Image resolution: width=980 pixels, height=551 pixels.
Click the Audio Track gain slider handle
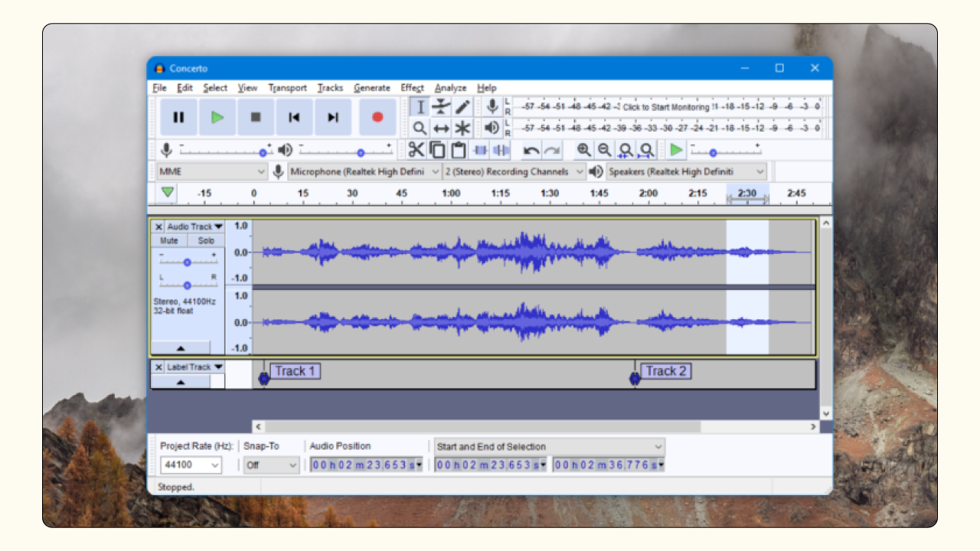(187, 262)
